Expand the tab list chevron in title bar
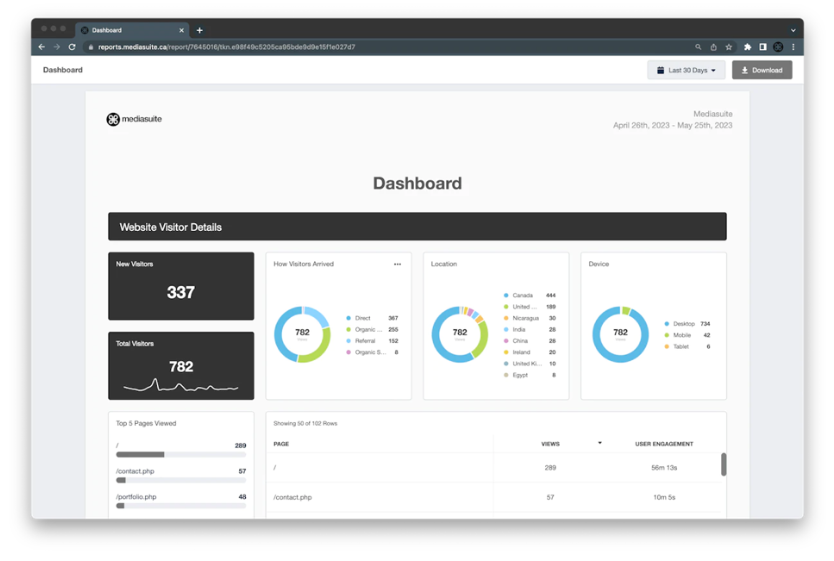834x561 pixels. [x=793, y=30]
